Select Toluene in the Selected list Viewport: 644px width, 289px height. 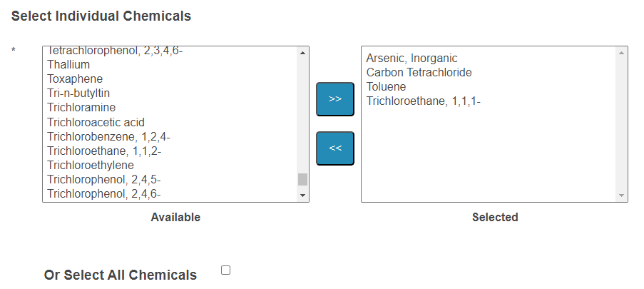coord(386,86)
